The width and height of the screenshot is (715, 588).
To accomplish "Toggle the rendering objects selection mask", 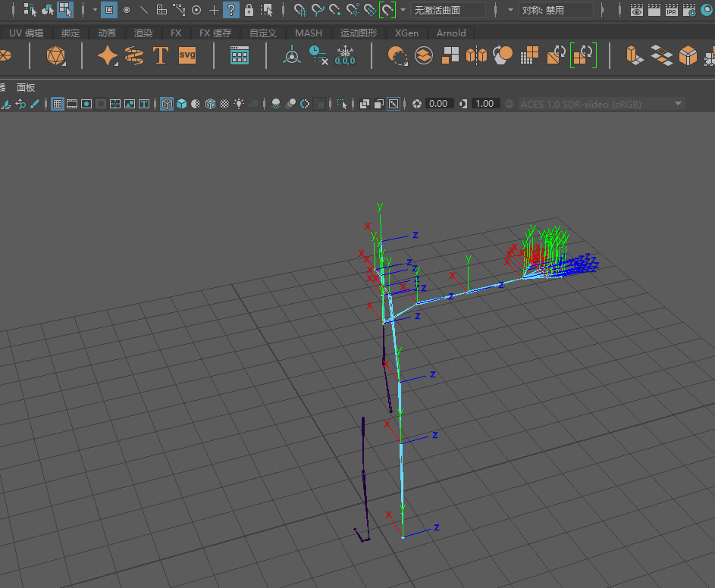I will point(214,10).
